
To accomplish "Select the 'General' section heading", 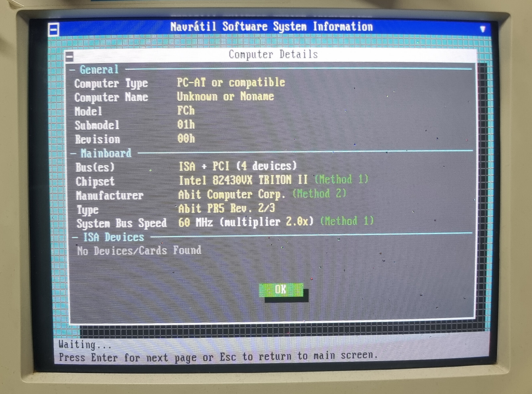I will click(x=99, y=70).
